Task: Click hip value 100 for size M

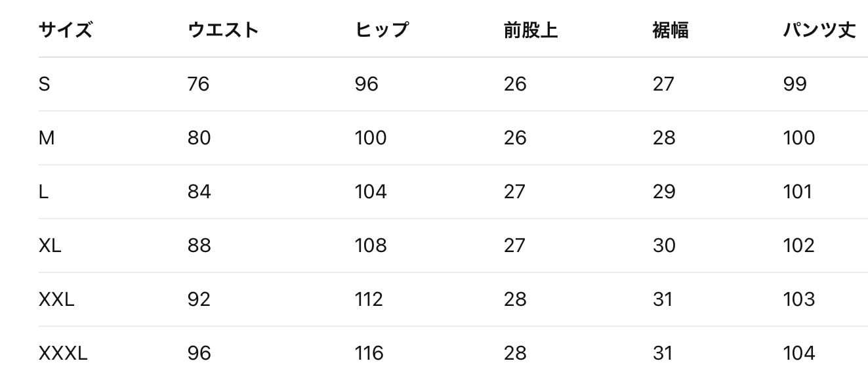Action: click(x=371, y=138)
